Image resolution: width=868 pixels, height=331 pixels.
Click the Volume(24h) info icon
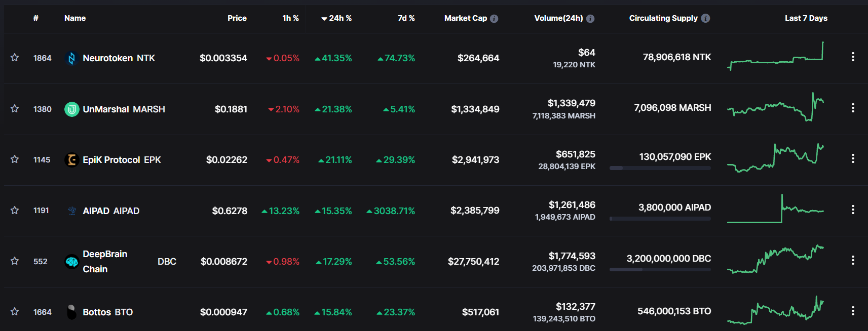click(590, 19)
